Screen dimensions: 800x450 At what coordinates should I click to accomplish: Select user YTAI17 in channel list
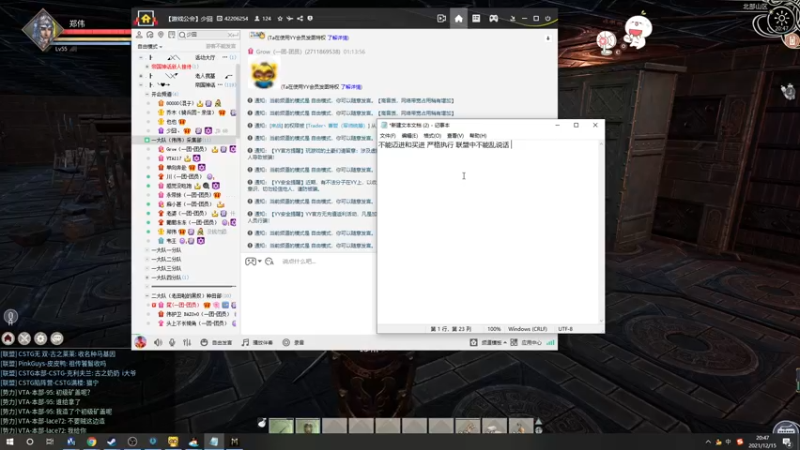(173, 158)
